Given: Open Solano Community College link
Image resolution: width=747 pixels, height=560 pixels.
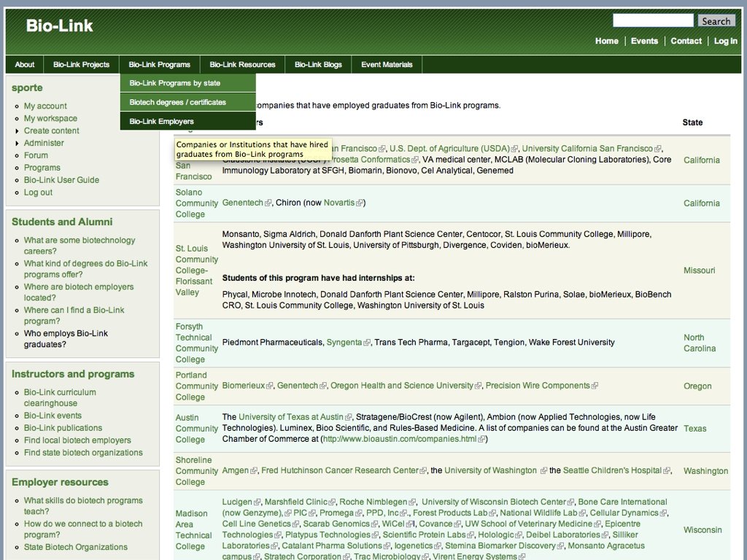Looking at the screenshot, I should click(x=196, y=203).
